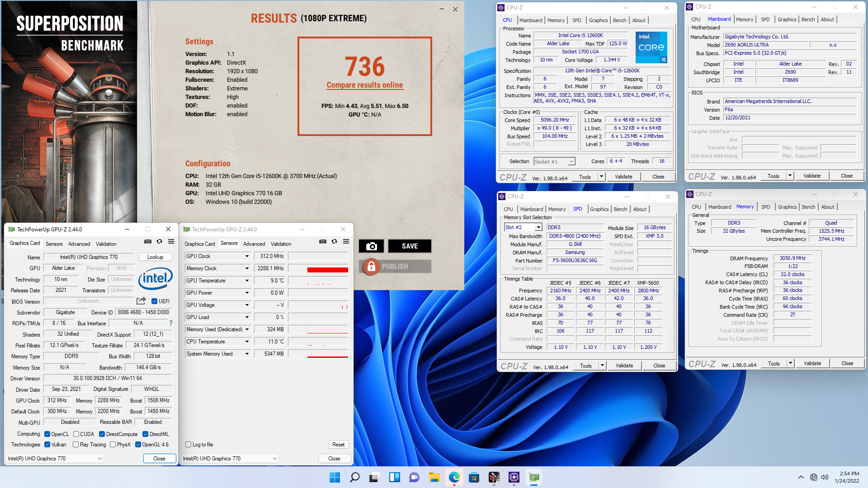The height and width of the screenshot is (488, 868).
Task: Open the Socket #1 selection dropdown in CPU-Z
Action: point(571,162)
